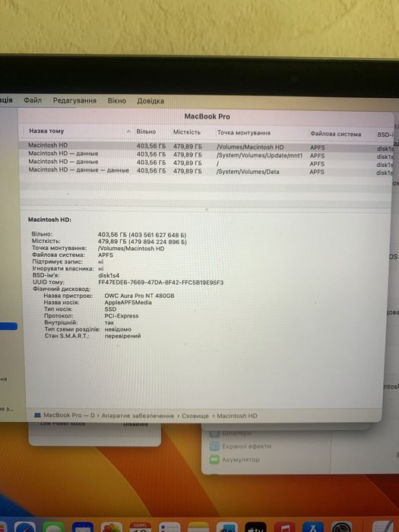Click Сховище in the path bar

[x=196, y=416]
